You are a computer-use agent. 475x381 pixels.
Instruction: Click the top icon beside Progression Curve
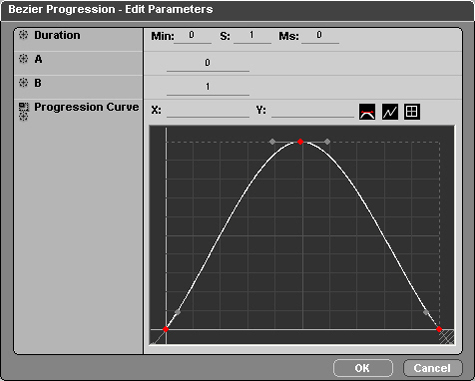tap(23, 107)
